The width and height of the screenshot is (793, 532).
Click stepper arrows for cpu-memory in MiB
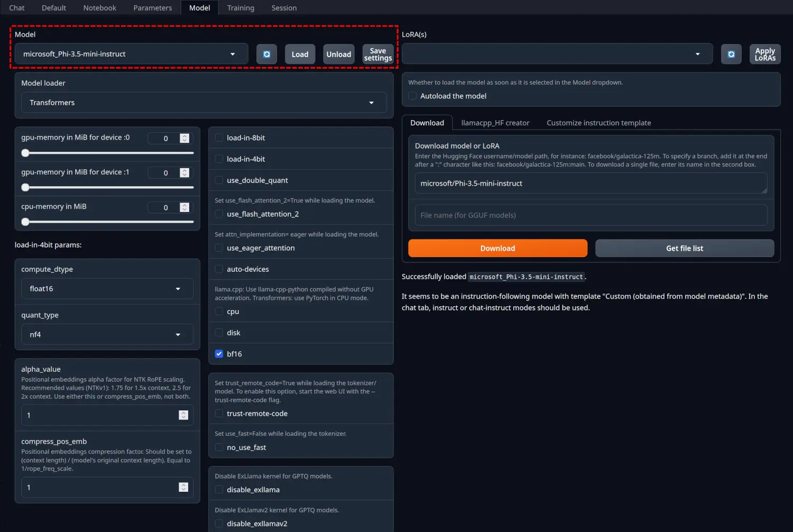pos(185,207)
